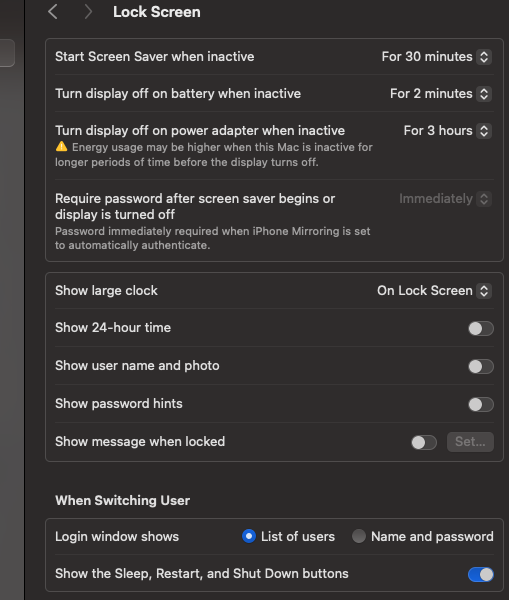Open Turn display off on battery dropdown

click(x=440, y=94)
